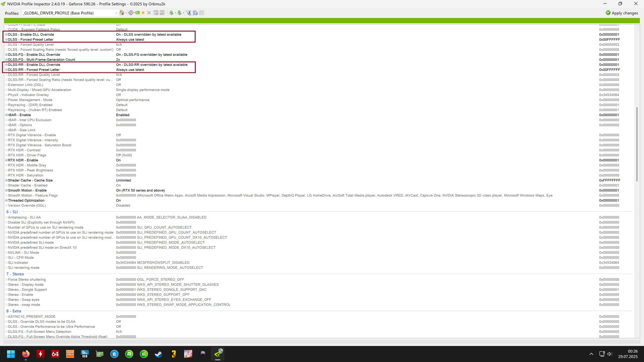The image size is (644, 362).
Task: Select the rBAR - Size Limit setting
Action: (22, 130)
